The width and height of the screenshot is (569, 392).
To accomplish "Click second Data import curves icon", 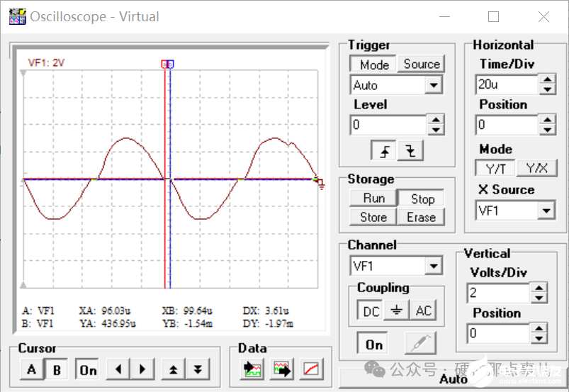I will click(x=282, y=369).
